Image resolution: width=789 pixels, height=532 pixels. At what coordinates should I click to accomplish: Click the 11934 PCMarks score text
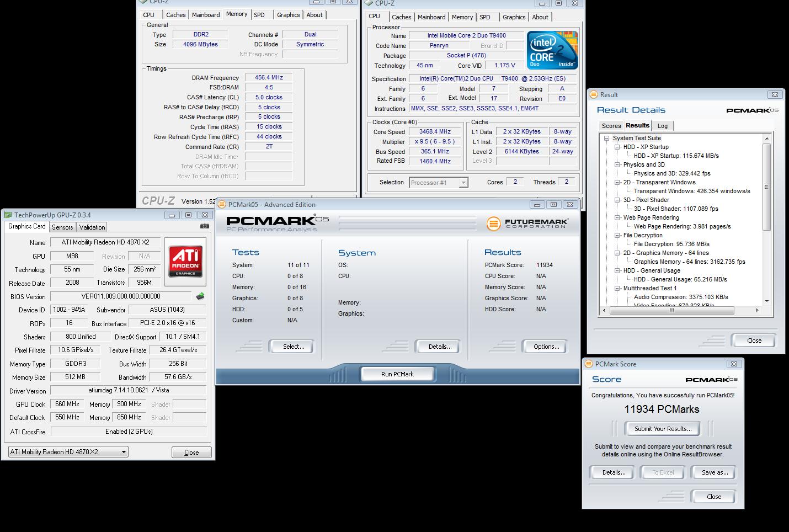662,409
